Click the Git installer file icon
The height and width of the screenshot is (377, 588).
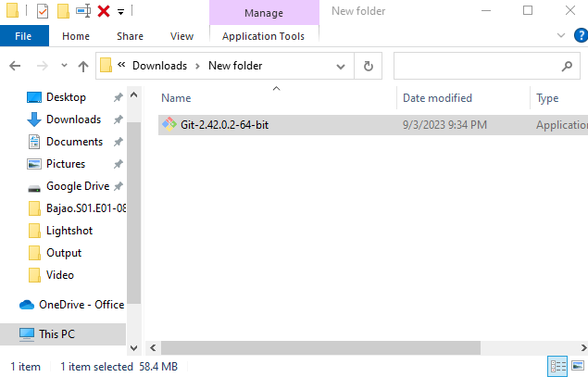click(x=169, y=124)
